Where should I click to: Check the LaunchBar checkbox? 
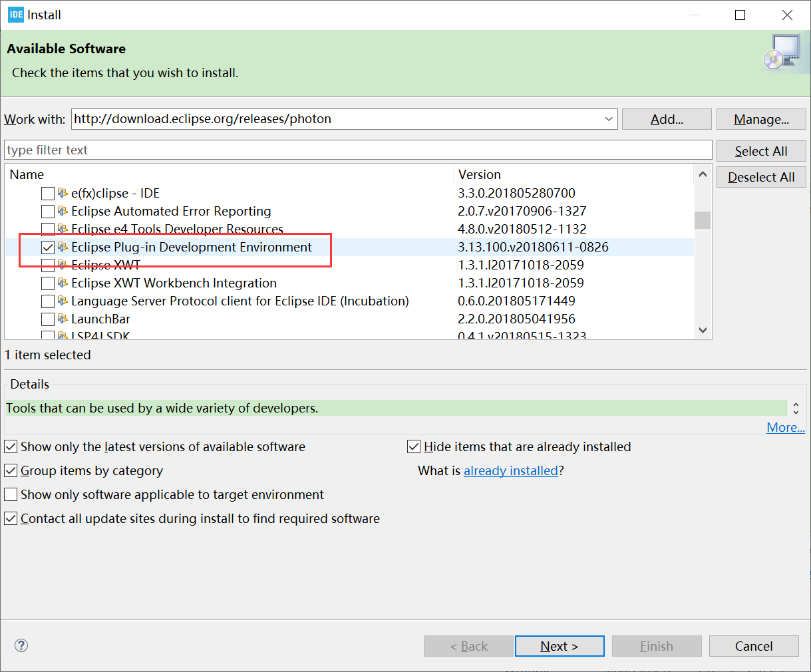point(48,319)
